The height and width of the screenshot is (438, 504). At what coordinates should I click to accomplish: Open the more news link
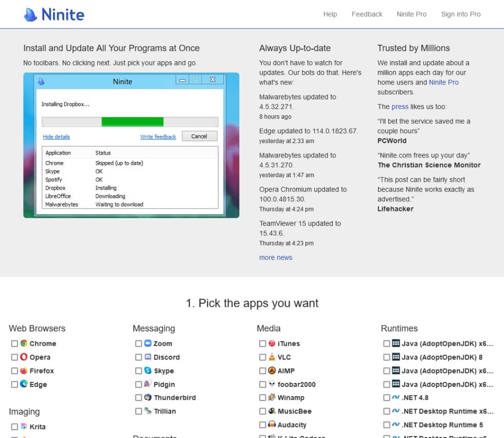pyautogui.click(x=276, y=257)
